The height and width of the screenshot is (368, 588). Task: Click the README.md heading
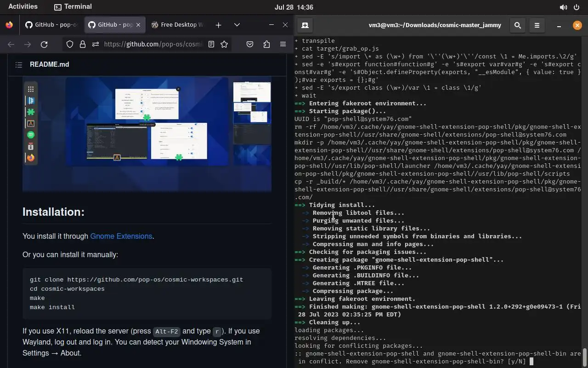coord(50,64)
